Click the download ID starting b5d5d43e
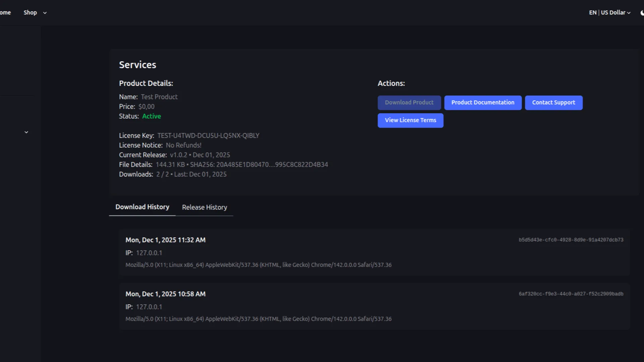The image size is (644, 362). coord(571,240)
